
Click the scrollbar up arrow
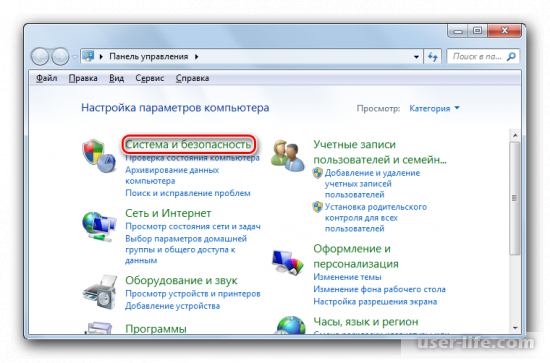pyautogui.click(x=515, y=135)
